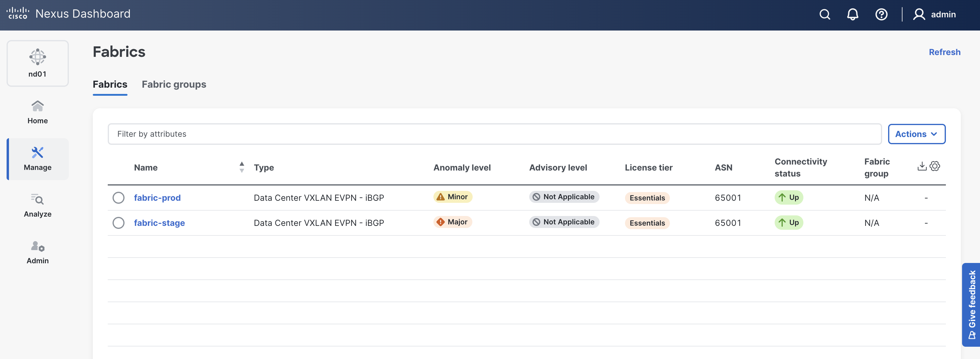The height and width of the screenshot is (359, 980).
Task: Open the nd01 cluster icon
Action: pos(38,63)
